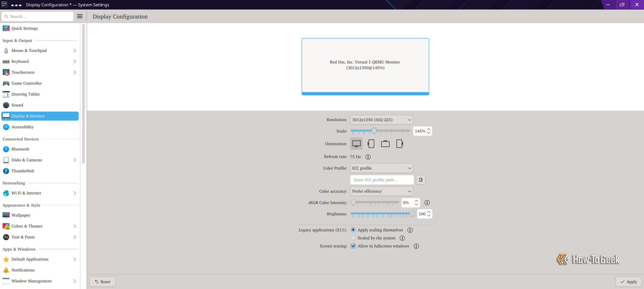Select Apply scaling themselves radio button
The width and height of the screenshot is (644, 289).
pos(353,230)
